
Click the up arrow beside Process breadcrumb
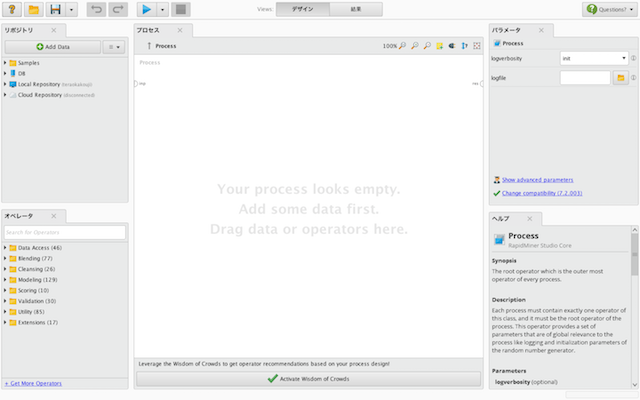149,46
